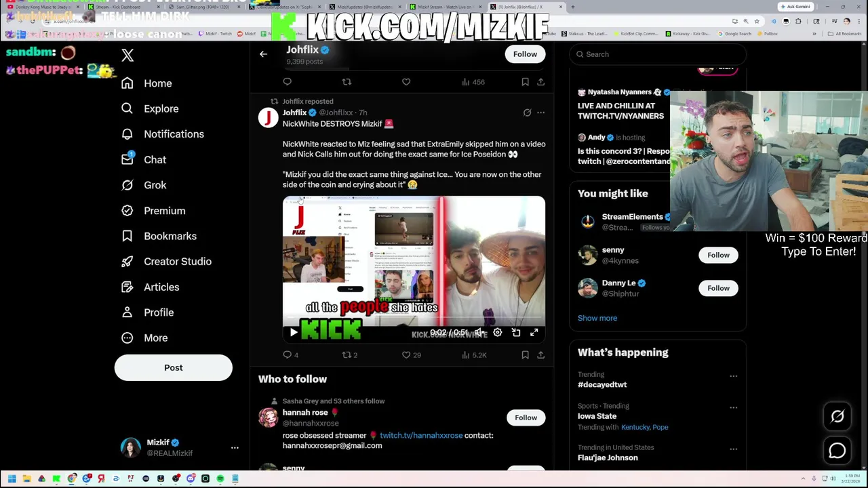Viewport: 868px width, 488px height.
Task: Reply to NickWhite post with 4 replies
Action: click(x=290, y=355)
